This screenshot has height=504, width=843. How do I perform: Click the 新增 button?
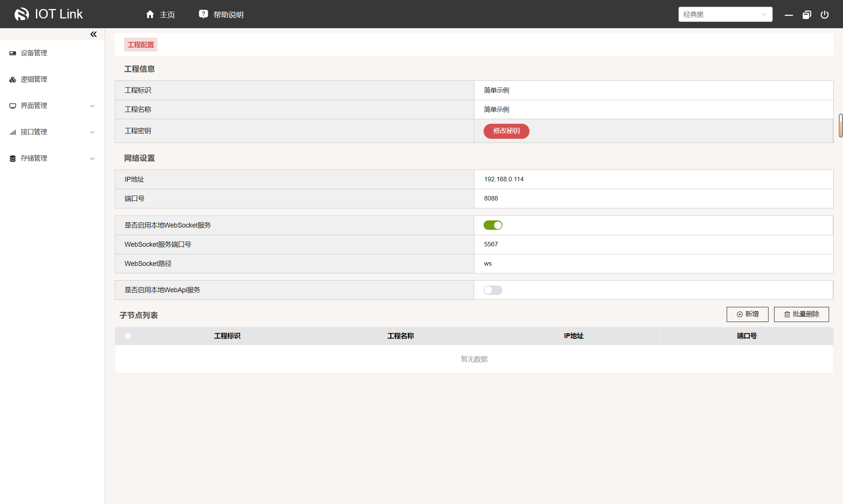pyautogui.click(x=747, y=314)
